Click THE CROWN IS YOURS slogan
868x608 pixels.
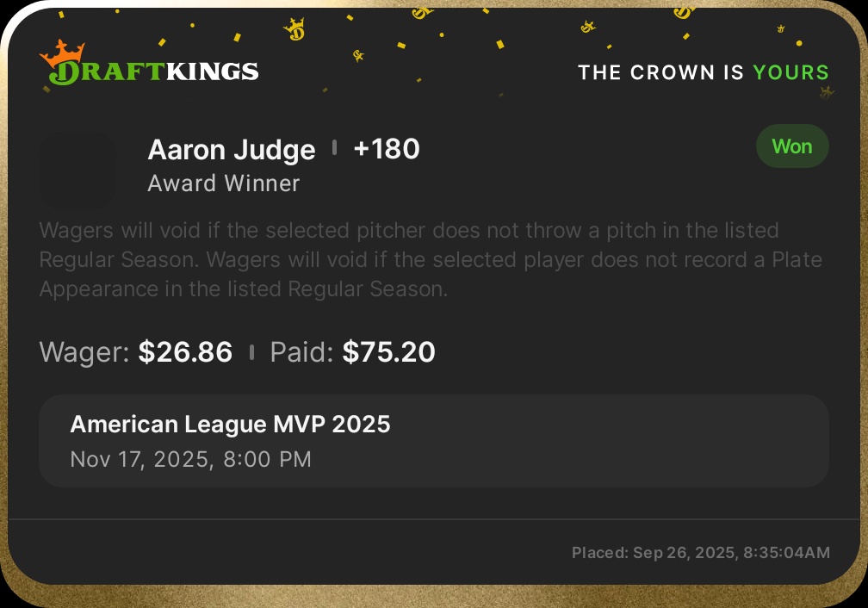pos(703,72)
